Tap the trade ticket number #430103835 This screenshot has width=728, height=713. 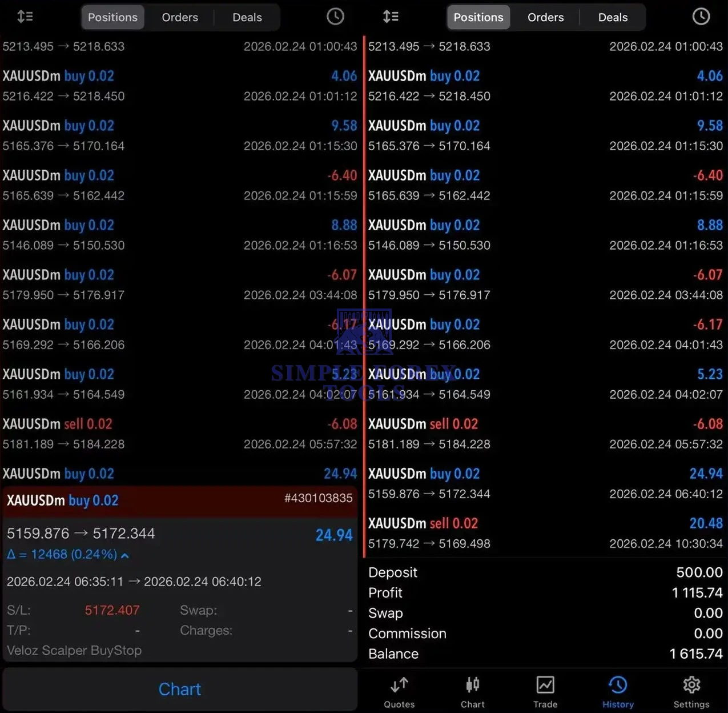tap(319, 498)
